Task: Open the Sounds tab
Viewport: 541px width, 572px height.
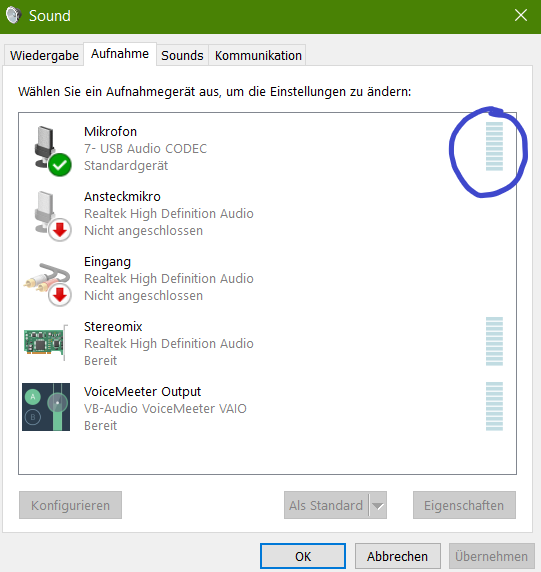Action: tap(182, 55)
